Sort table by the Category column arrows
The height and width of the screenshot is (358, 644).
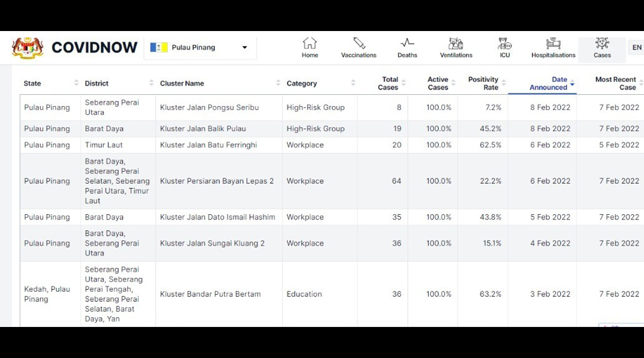353,83
